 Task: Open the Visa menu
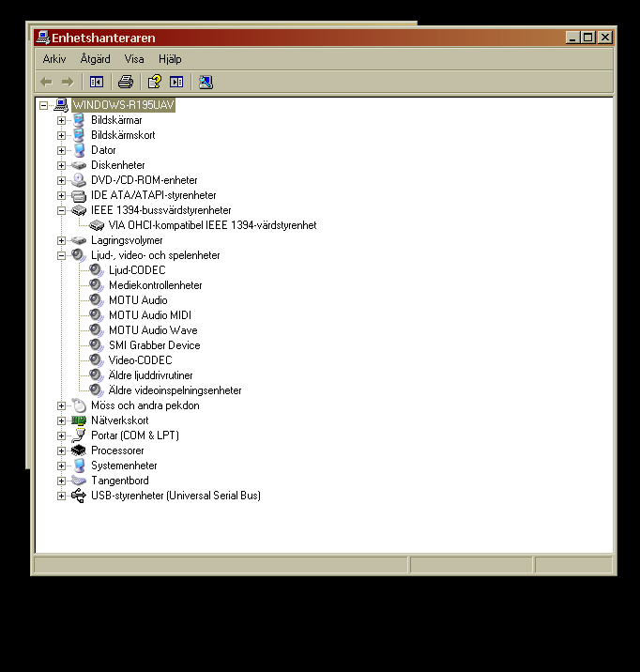134,59
